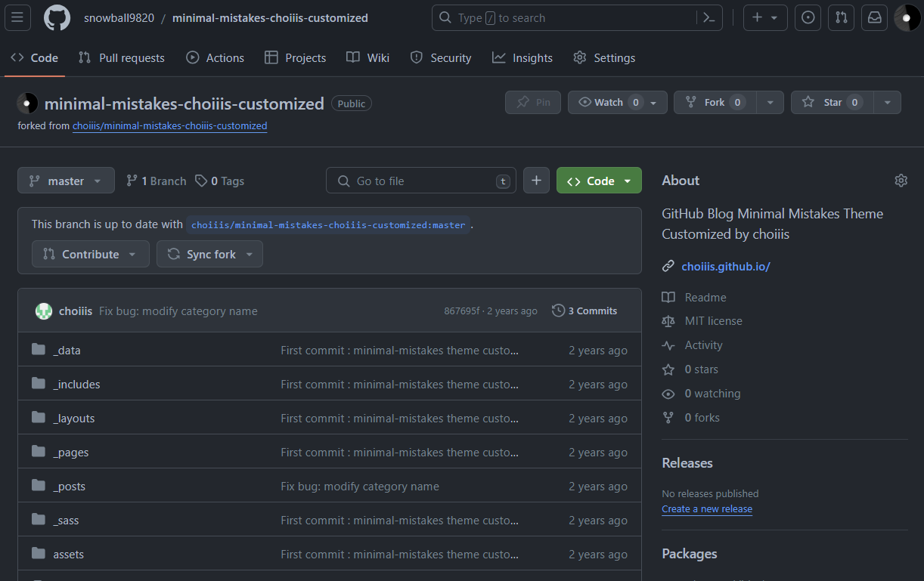
Task: Open the hamburger navigation menu
Action: pyautogui.click(x=17, y=17)
